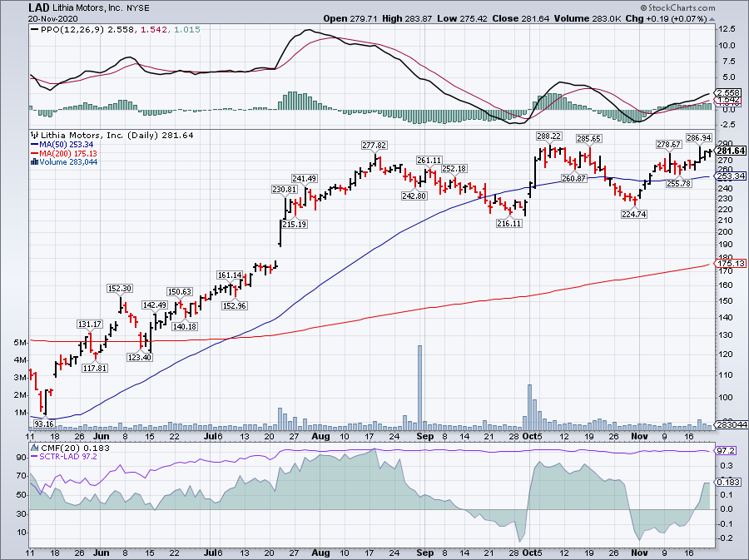Click the small up-arrow after the Chg value
The width and height of the screenshot is (749, 560).
tap(712, 18)
